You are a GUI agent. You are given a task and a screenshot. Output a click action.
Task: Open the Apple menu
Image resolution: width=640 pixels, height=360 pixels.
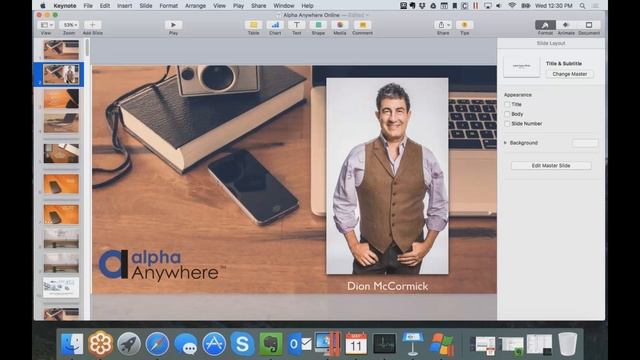[x=43, y=6]
